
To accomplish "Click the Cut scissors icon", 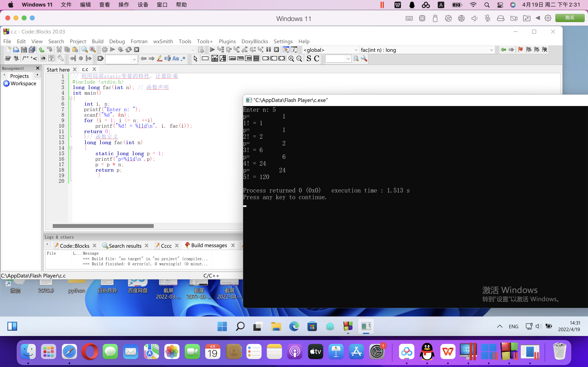I will coord(59,50).
